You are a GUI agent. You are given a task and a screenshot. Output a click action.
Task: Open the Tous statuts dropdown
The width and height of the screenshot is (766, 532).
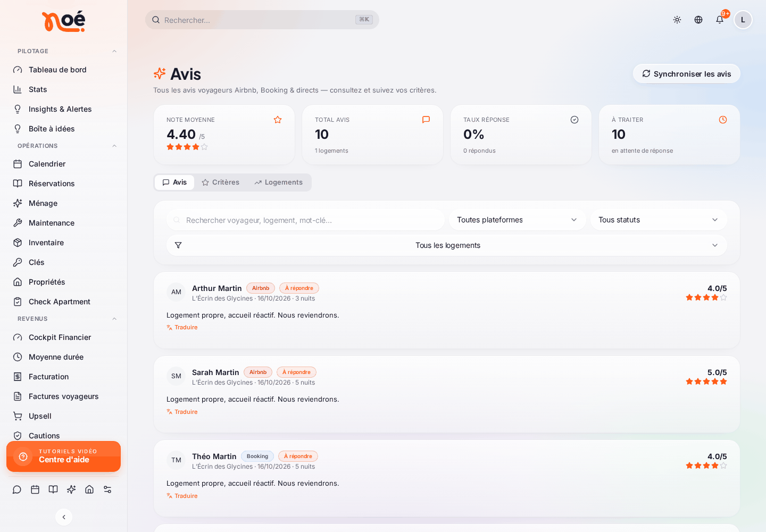(x=659, y=220)
